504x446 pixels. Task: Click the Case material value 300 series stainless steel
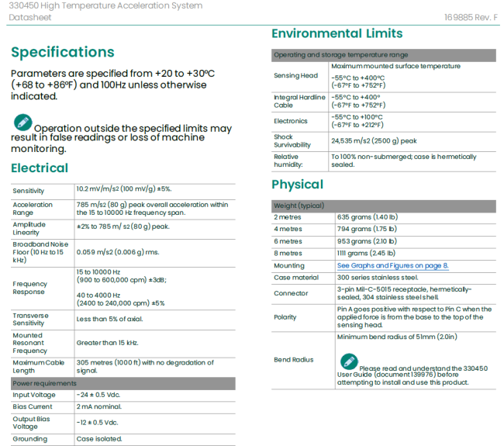pyautogui.click(x=378, y=277)
